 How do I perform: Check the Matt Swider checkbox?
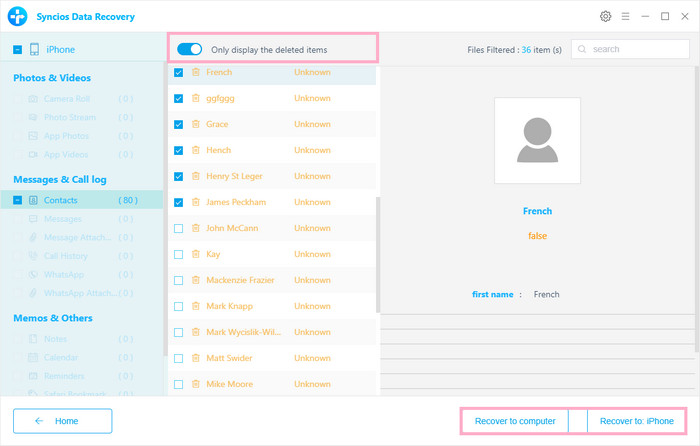point(179,358)
